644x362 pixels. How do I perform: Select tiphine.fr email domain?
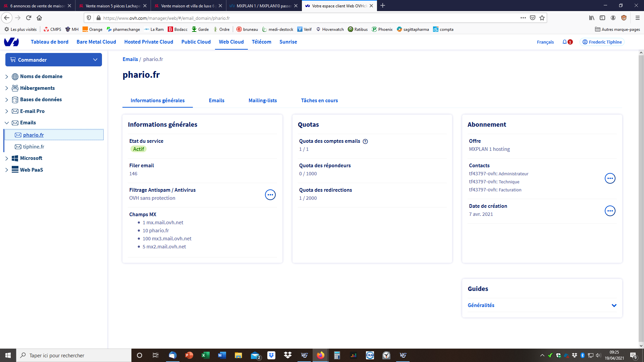click(x=34, y=147)
